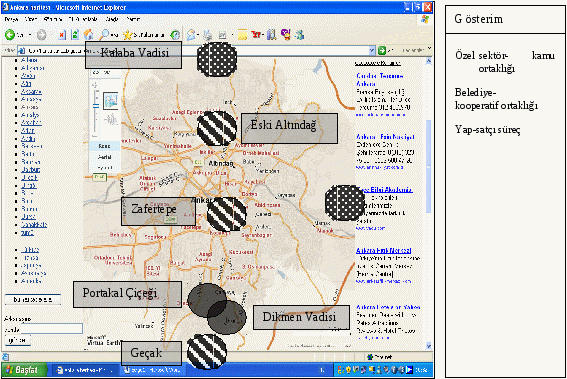Open the Dosya menu
Image resolution: width=567 pixels, height=379 pixels.
tap(11, 19)
